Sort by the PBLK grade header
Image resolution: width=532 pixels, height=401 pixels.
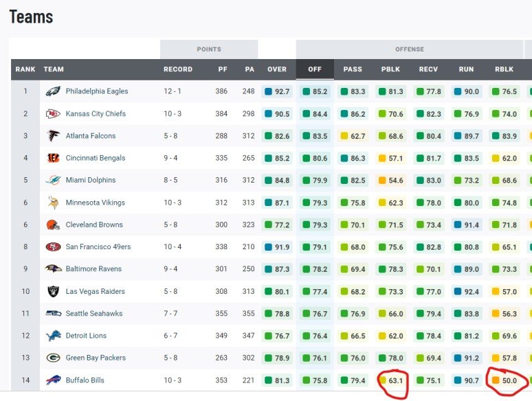point(390,69)
